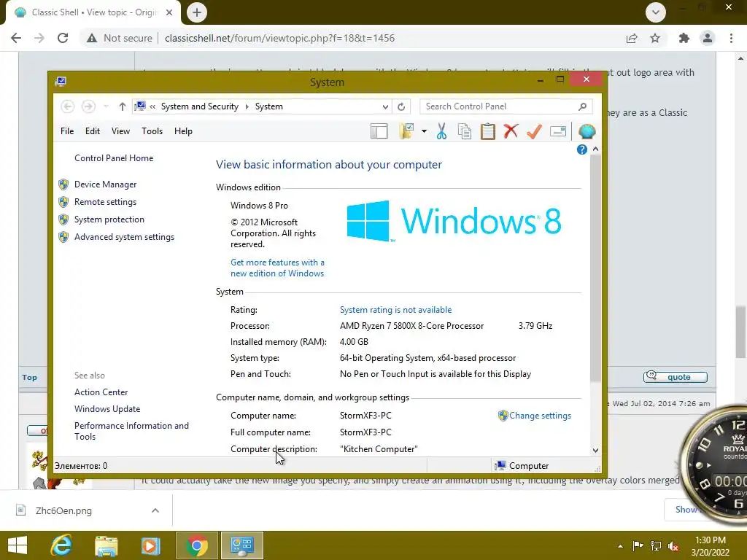747x560 pixels.
Task: Click Get more features with new edition link
Action: (277, 268)
